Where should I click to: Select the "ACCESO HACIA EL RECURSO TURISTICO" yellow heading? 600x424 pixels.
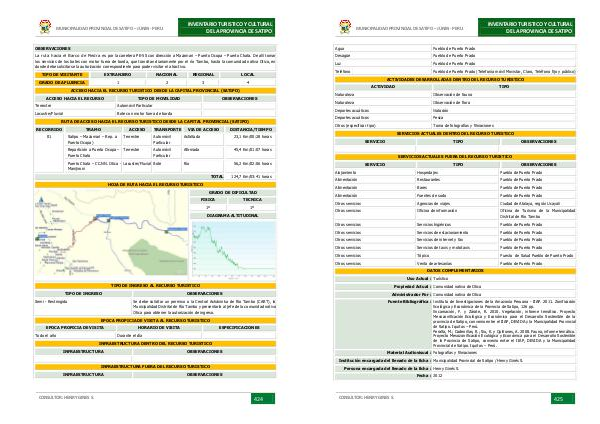point(155,91)
